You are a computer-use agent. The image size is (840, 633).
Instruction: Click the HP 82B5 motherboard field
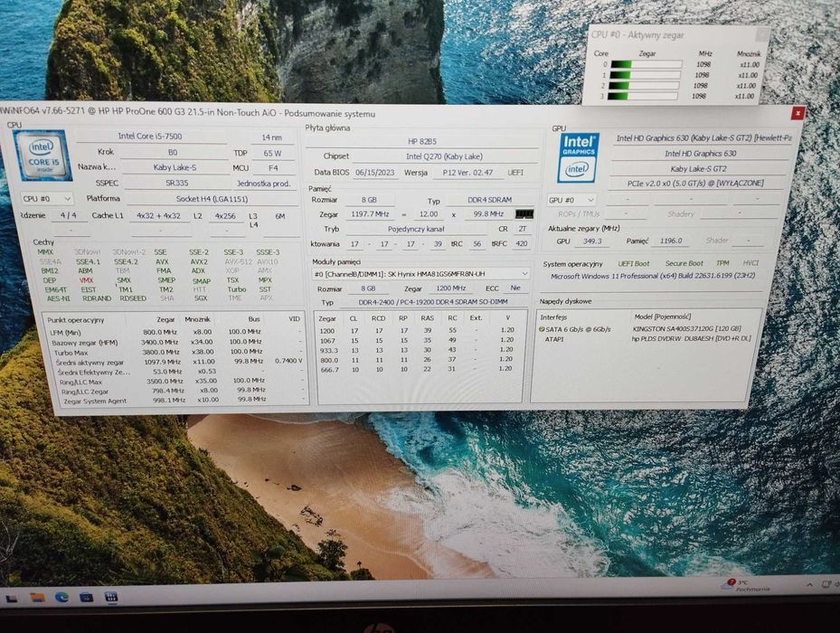point(422,141)
